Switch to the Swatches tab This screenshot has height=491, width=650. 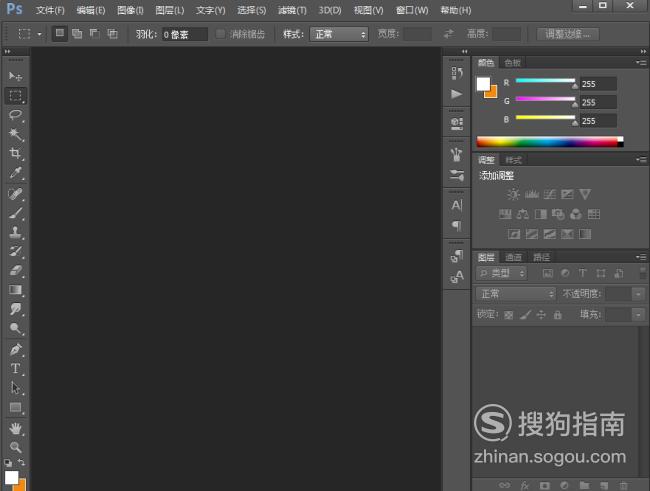point(512,63)
